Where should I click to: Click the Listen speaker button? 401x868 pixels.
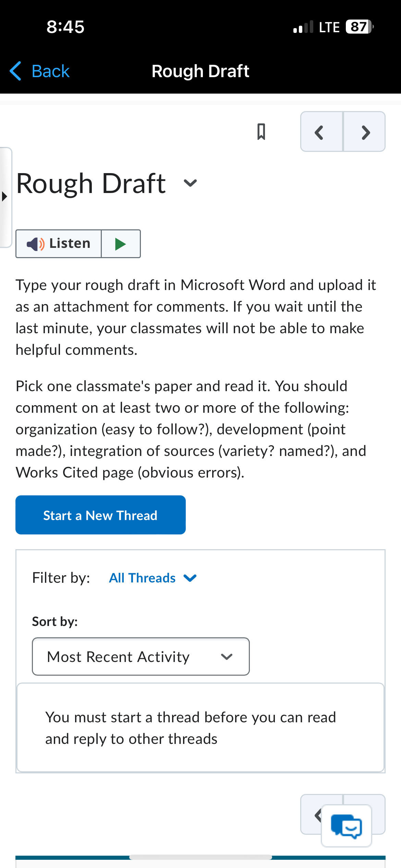59,244
